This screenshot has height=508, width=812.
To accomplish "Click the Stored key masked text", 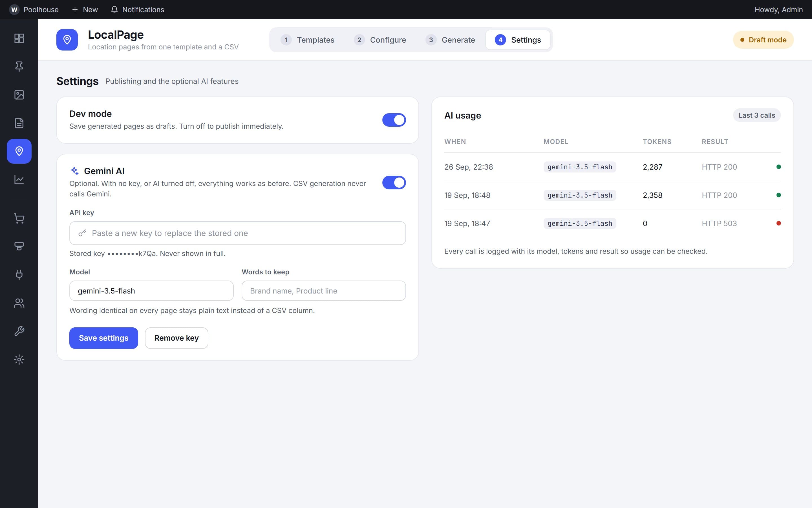I will (147, 254).
